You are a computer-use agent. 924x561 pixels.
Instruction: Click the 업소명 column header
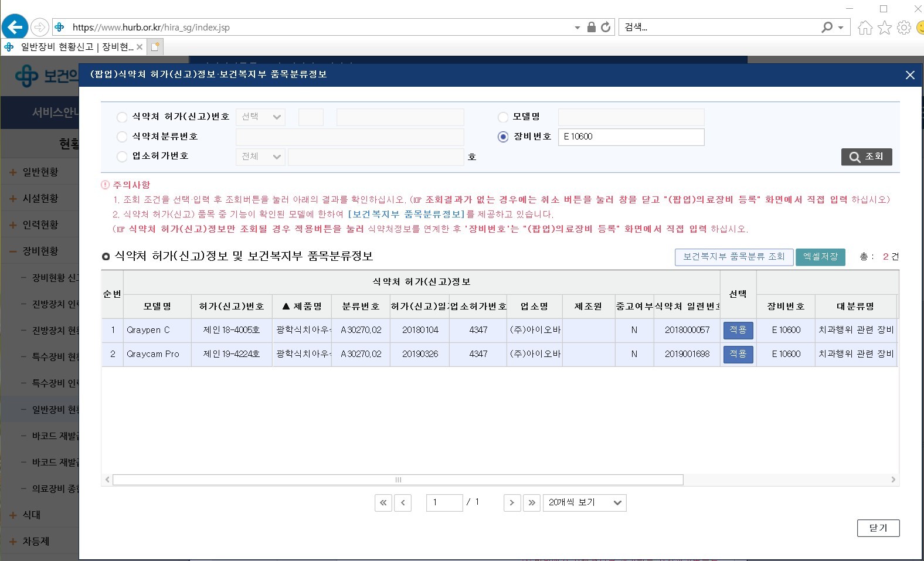[x=534, y=306]
